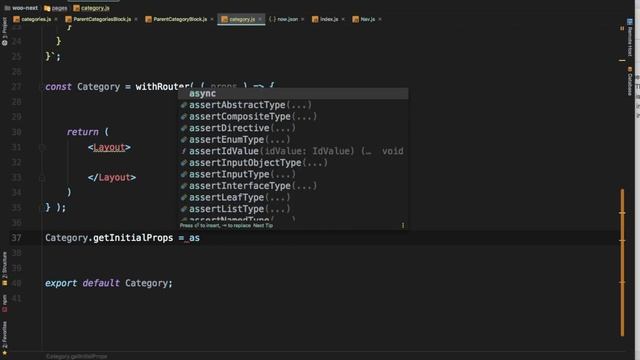Switch to the categories.js editor tab

pos(32,19)
